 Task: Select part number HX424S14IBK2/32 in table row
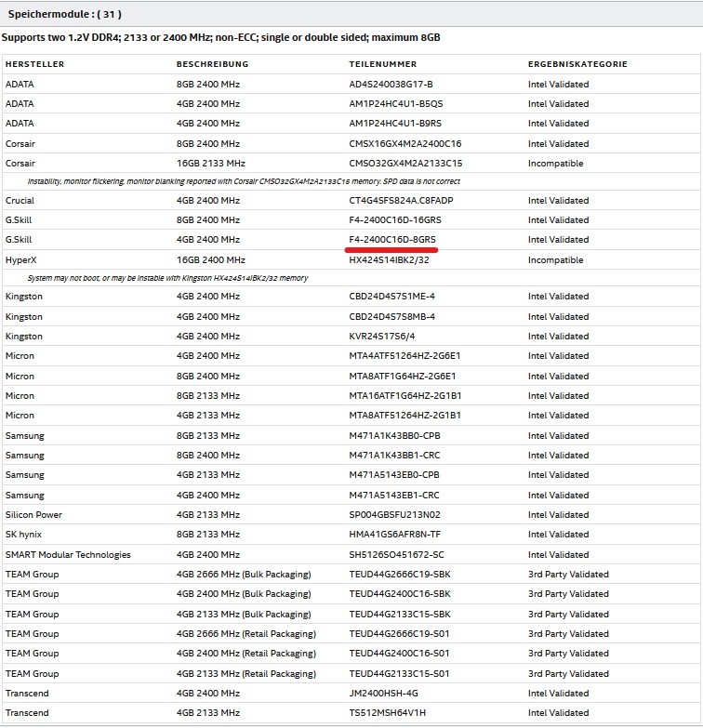pos(389,259)
